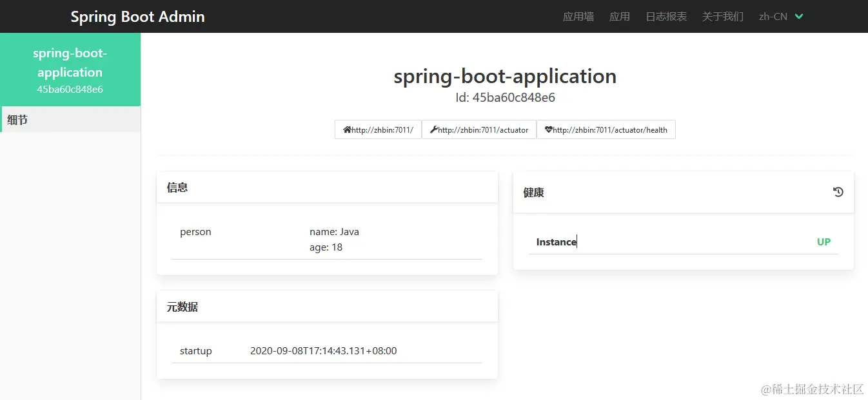Click the person key in 信息

195,232
